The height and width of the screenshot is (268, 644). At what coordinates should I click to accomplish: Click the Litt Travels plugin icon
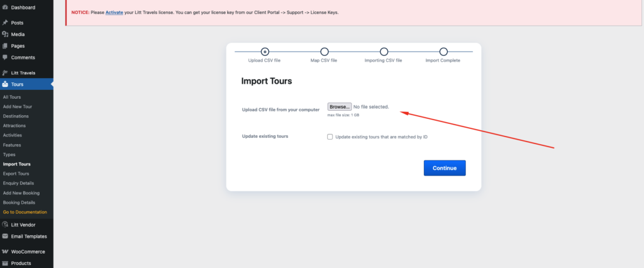[6, 73]
